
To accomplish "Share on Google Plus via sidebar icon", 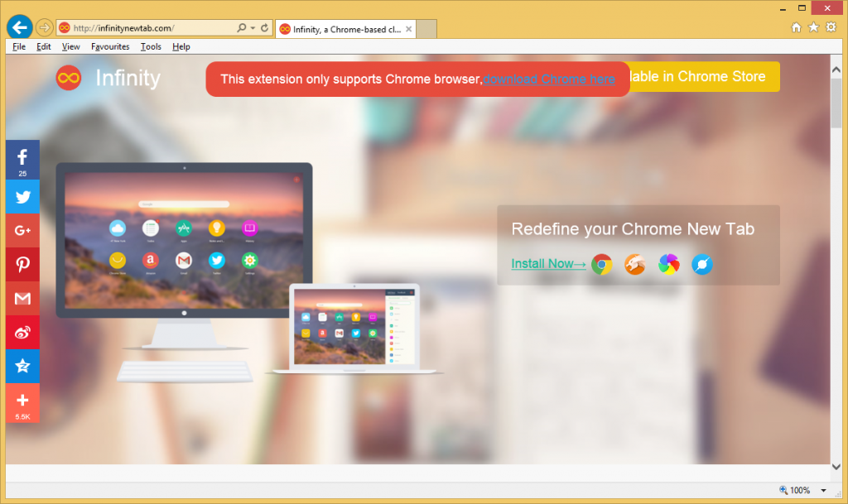I will click(22, 231).
